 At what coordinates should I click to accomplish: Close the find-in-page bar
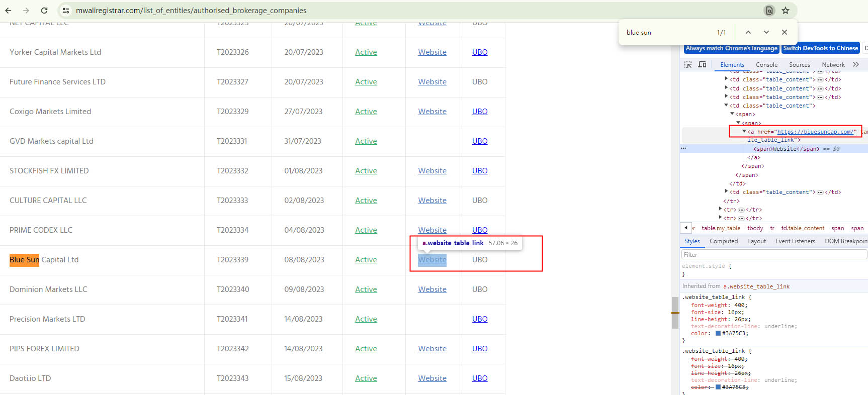pos(785,32)
